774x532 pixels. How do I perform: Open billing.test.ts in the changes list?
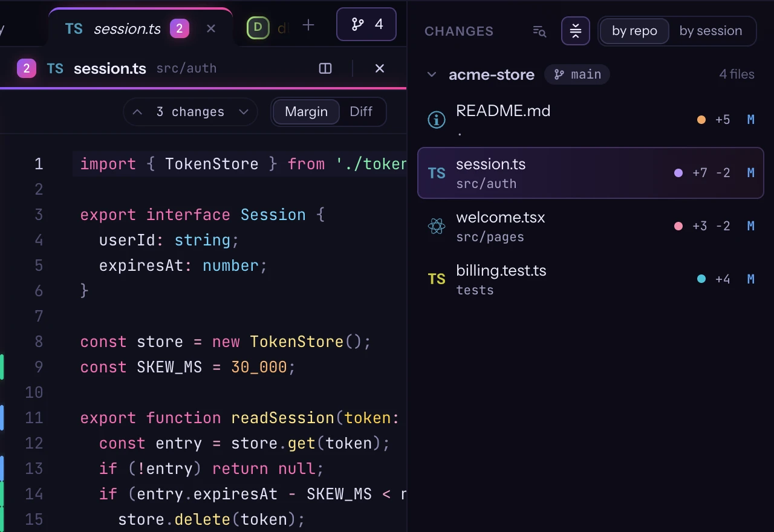coord(590,279)
